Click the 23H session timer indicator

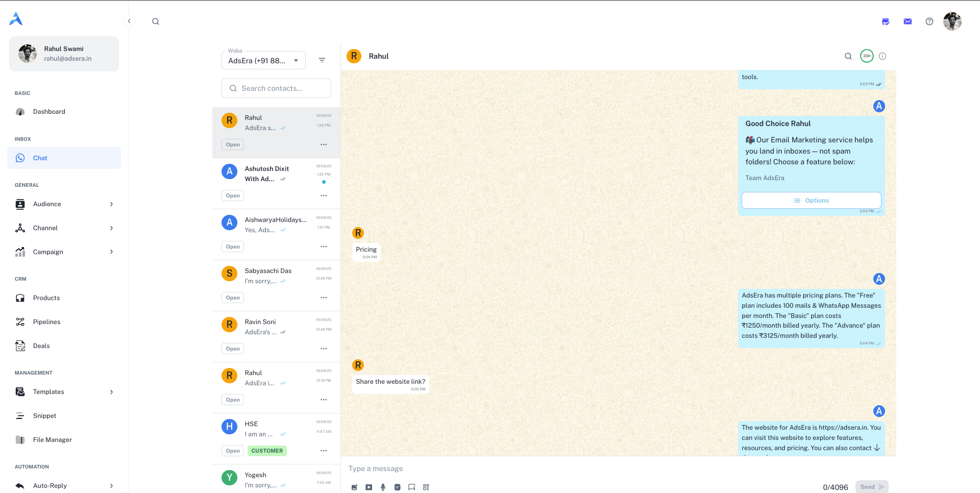click(x=867, y=56)
